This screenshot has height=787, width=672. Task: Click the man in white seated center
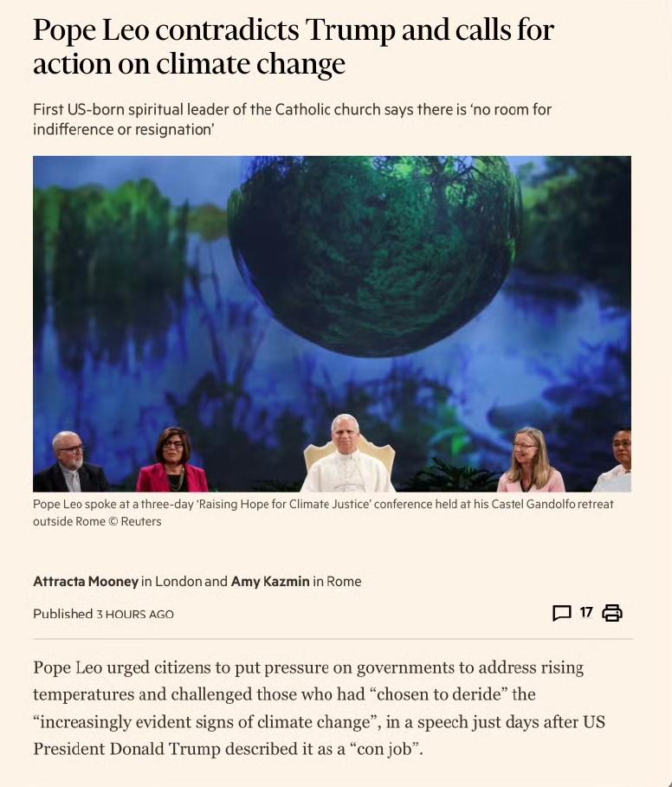(x=347, y=454)
